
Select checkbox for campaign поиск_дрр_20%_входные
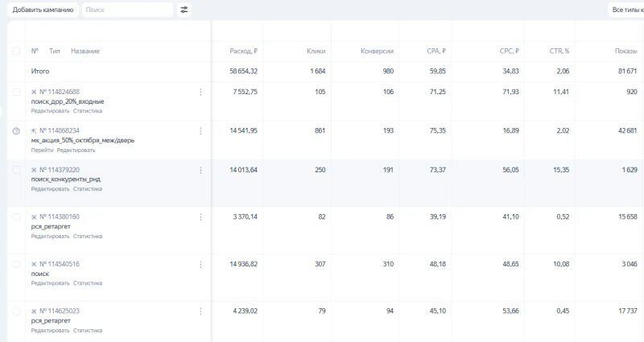pos(16,92)
